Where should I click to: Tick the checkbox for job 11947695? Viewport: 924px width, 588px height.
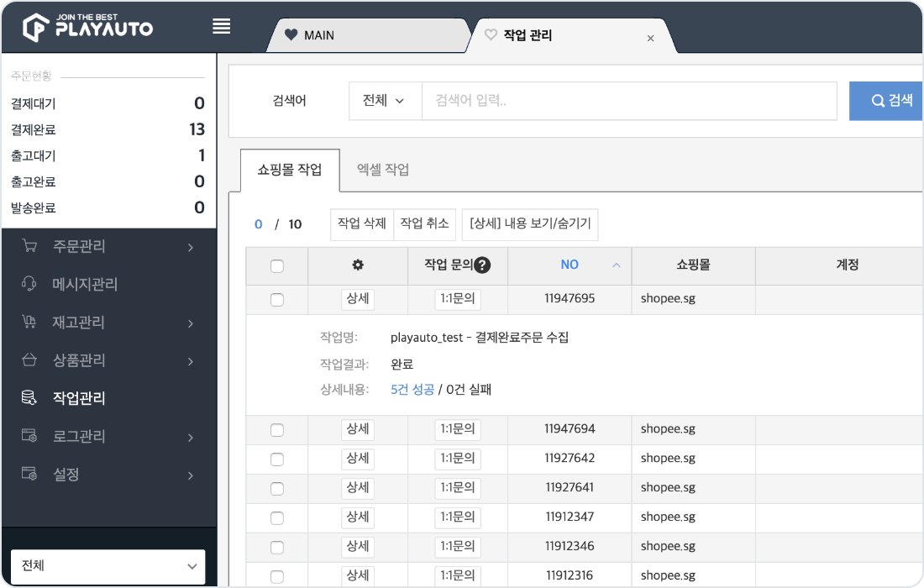pos(277,299)
